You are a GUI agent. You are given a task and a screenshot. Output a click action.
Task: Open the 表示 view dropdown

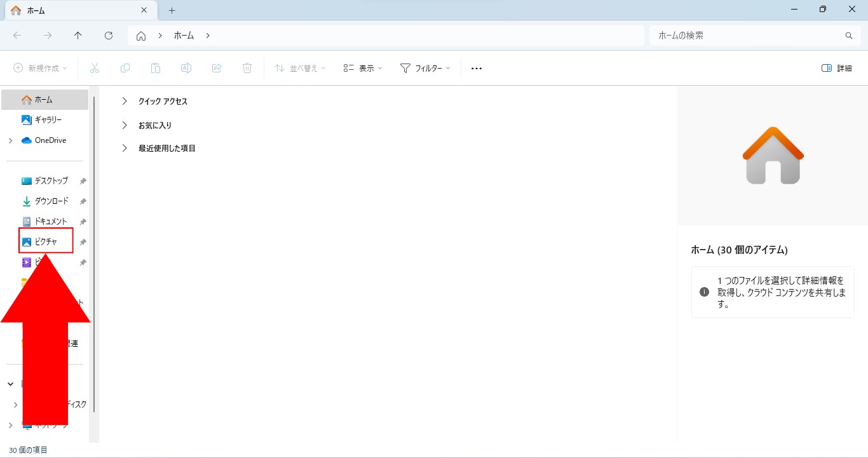pyautogui.click(x=362, y=68)
